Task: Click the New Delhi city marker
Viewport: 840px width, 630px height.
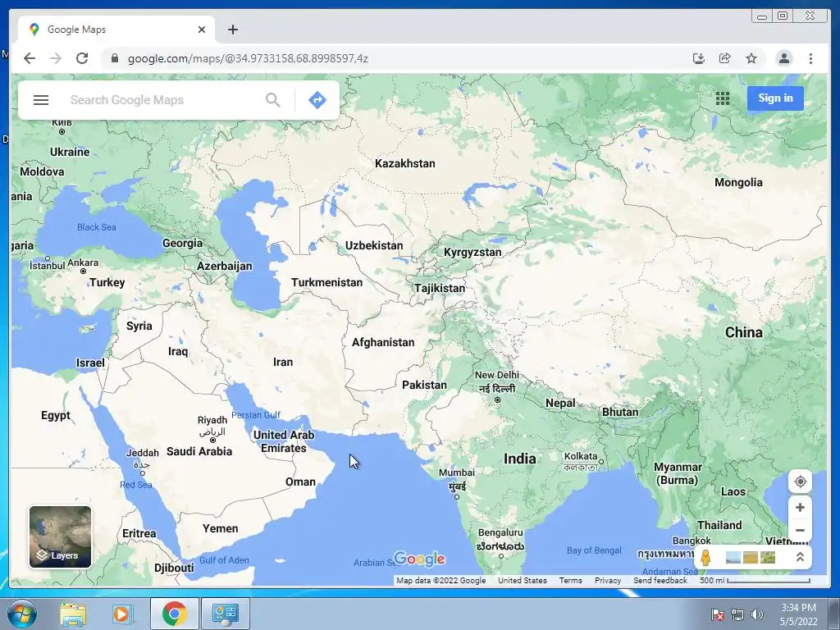Action: [497, 399]
